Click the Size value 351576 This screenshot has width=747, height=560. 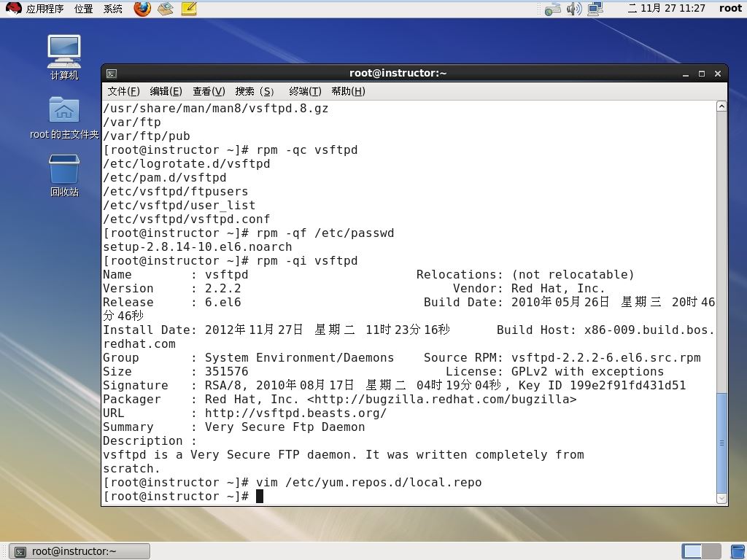pyautogui.click(x=227, y=371)
